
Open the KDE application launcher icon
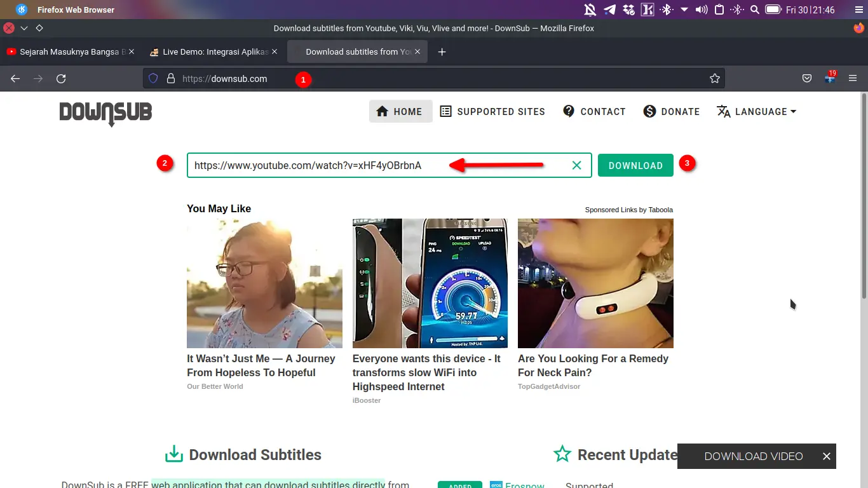tap(21, 10)
